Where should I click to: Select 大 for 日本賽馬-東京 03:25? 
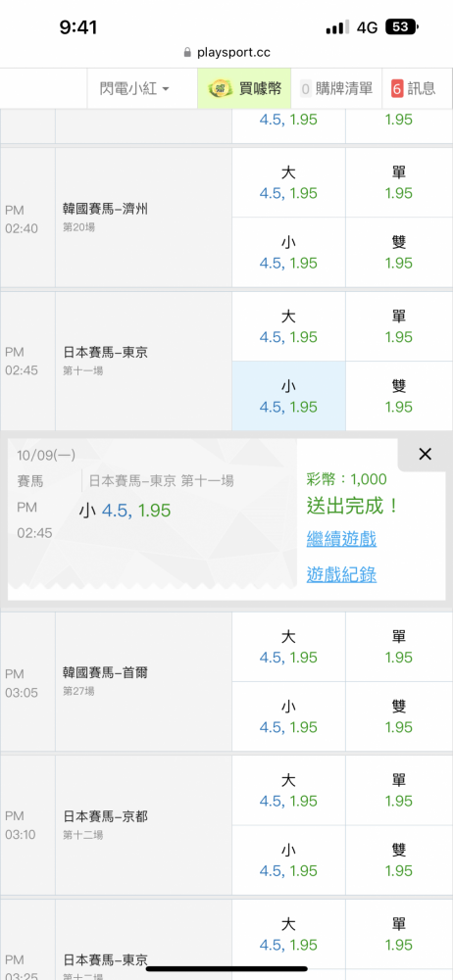[288, 934]
